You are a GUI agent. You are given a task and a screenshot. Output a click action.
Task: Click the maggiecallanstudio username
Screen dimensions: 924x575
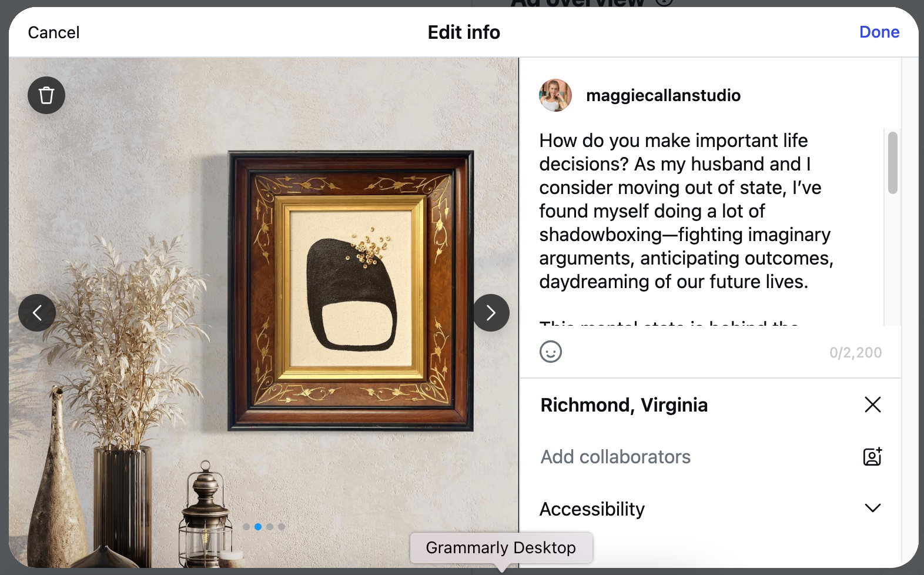click(x=663, y=95)
